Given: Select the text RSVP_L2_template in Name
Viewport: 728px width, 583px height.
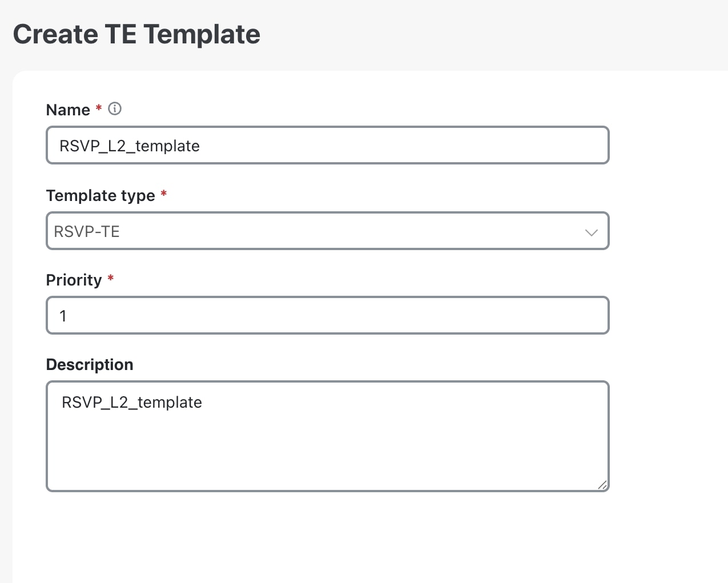Looking at the screenshot, I should pyautogui.click(x=129, y=146).
